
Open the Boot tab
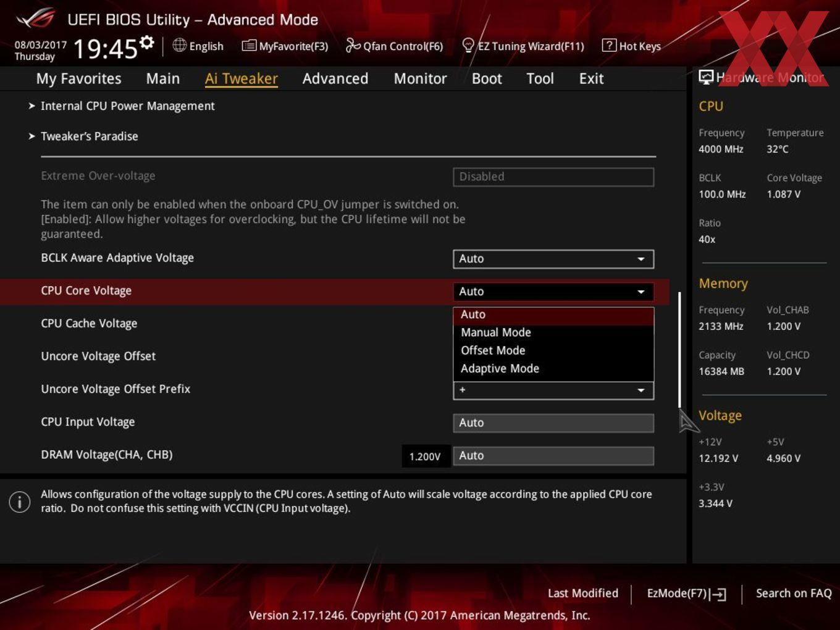pos(487,78)
